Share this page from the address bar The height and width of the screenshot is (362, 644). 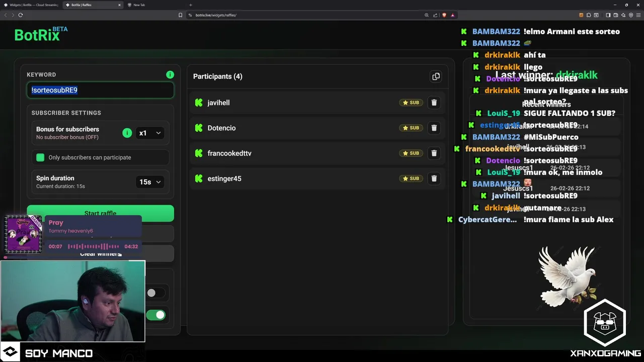435,15
